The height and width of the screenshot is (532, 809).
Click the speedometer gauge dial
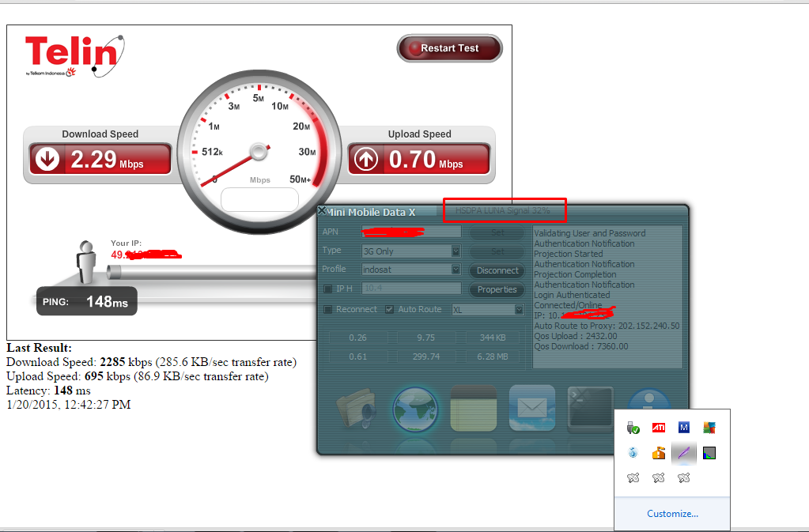pos(259,152)
